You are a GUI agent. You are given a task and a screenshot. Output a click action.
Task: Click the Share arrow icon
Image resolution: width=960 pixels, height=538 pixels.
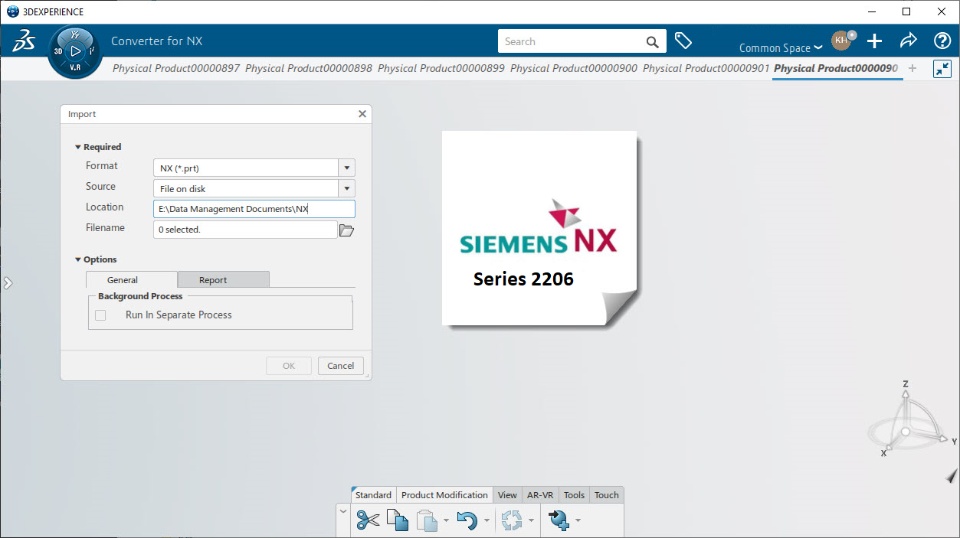[908, 41]
